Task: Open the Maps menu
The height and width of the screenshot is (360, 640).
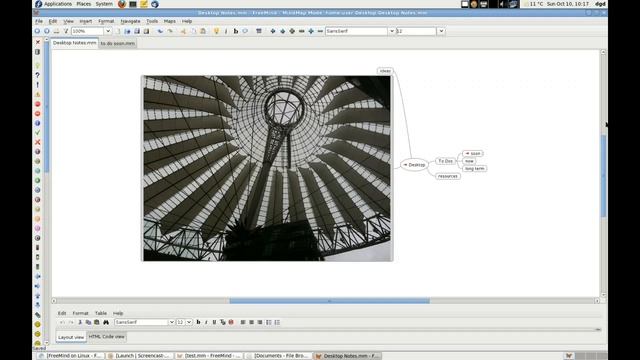Action: click(169, 21)
